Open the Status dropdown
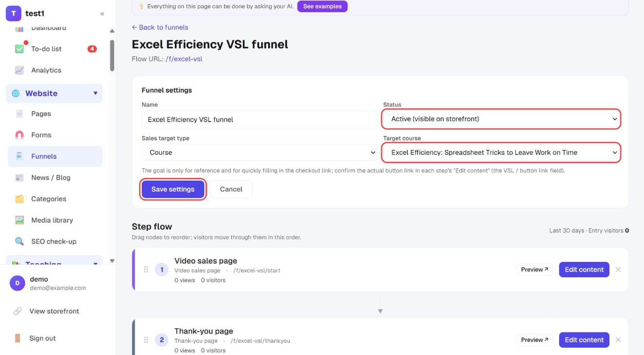The height and width of the screenshot is (355, 644). 501,119
